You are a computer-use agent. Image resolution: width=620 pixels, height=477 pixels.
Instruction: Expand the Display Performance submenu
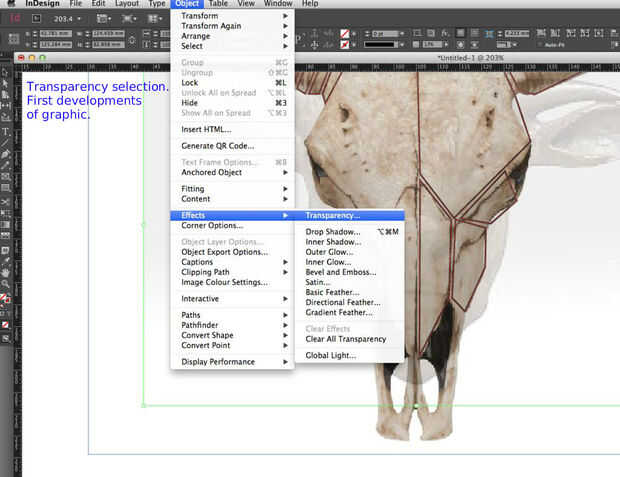pyautogui.click(x=232, y=362)
